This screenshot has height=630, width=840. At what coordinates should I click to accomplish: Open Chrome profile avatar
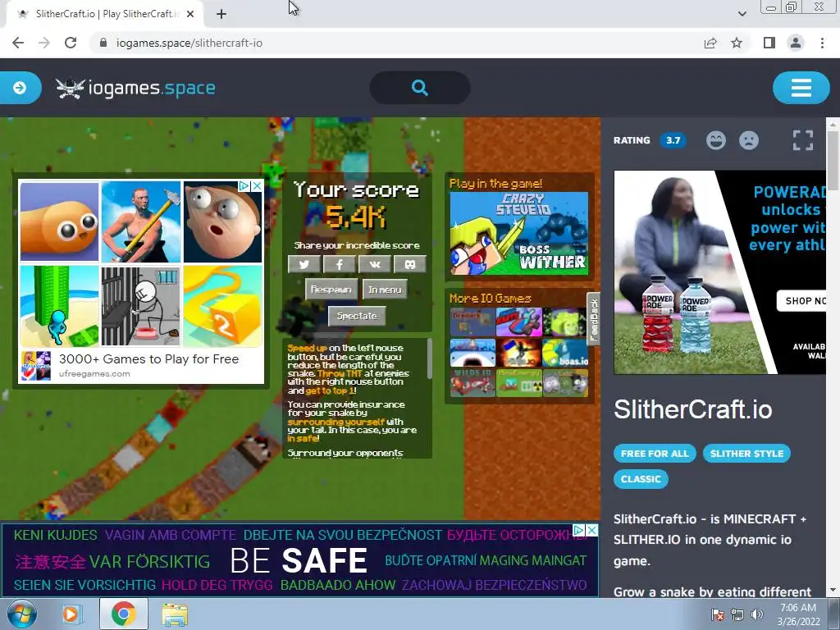(796, 43)
